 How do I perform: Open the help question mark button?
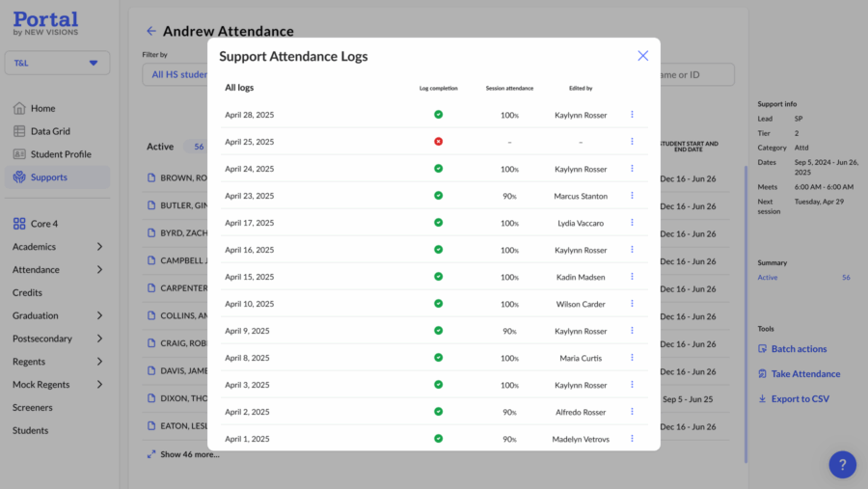(842, 464)
